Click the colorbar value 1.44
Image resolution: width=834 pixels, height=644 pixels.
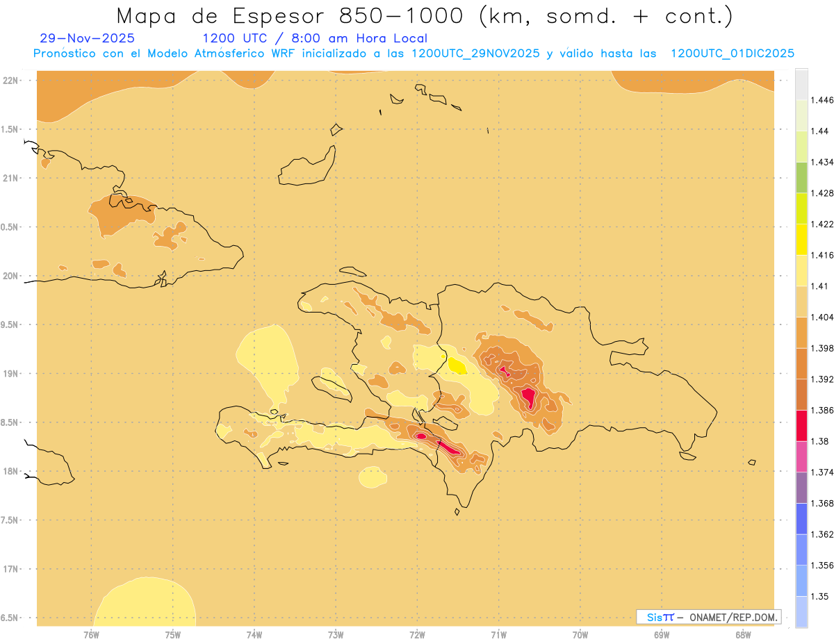click(821, 131)
